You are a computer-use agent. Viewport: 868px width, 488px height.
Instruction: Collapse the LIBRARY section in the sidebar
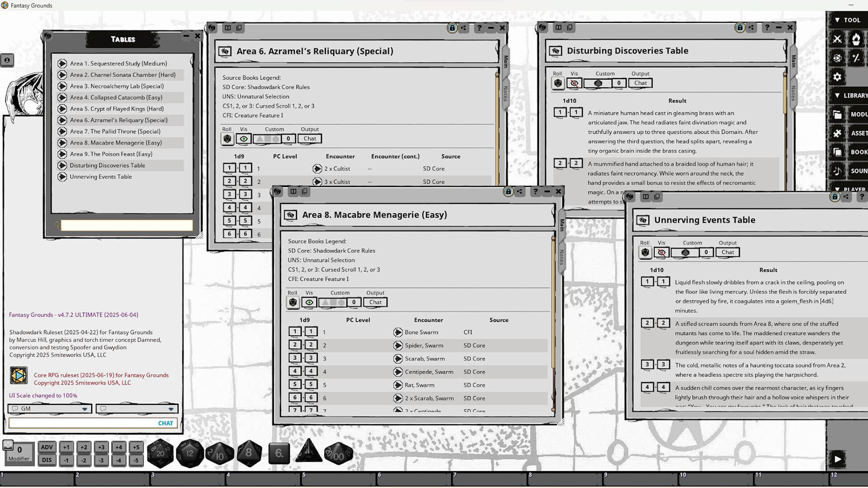pos(837,95)
